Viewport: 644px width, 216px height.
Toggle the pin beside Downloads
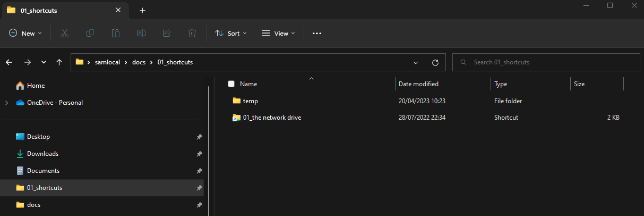pos(199,154)
